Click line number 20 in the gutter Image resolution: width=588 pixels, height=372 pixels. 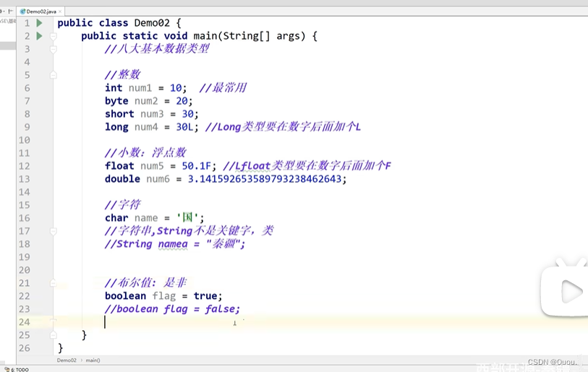25,269
